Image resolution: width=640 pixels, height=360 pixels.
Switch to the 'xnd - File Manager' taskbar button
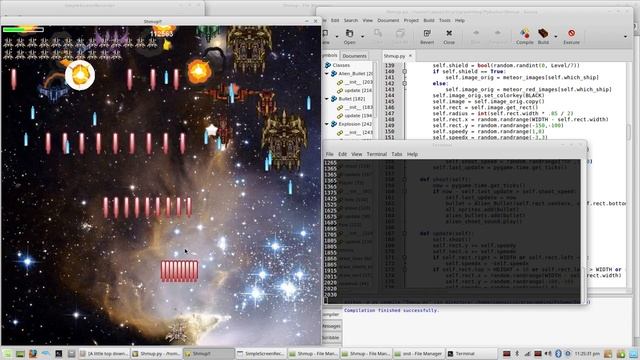[x=418, y=353]
